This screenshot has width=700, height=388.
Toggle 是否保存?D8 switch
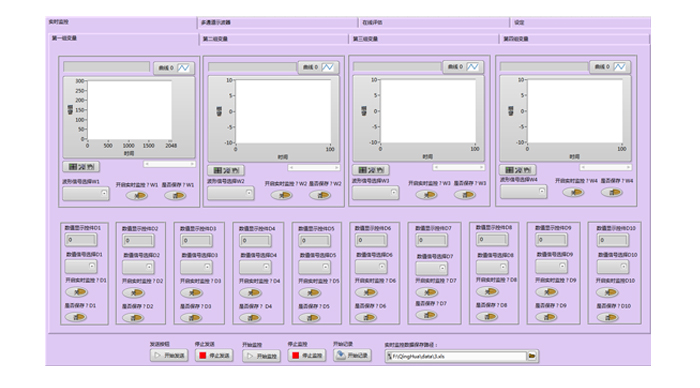(487, 317)
